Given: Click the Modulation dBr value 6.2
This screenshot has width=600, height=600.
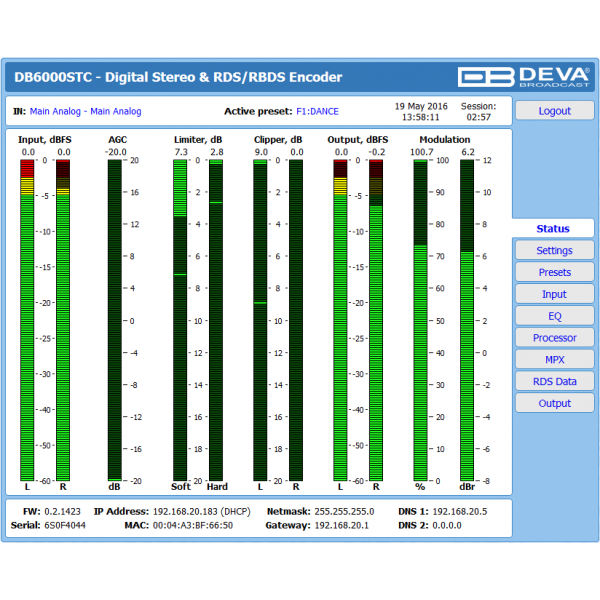Looking at the screenshot, I should coord(468,152).
